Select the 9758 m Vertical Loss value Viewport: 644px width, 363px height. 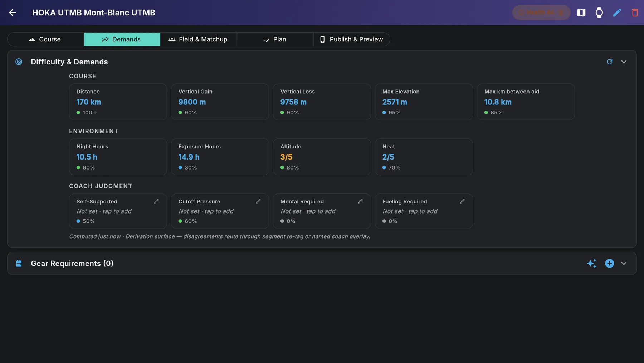[x=293, y=102]
